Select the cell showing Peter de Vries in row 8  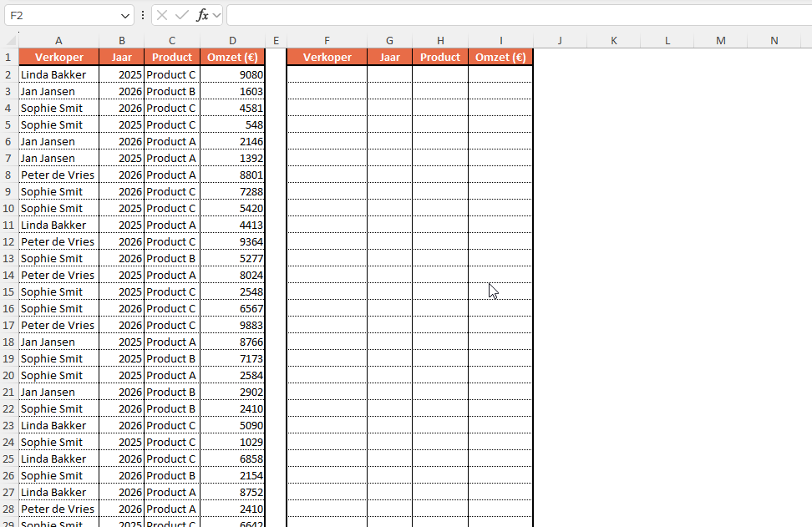tap(58, 175)
